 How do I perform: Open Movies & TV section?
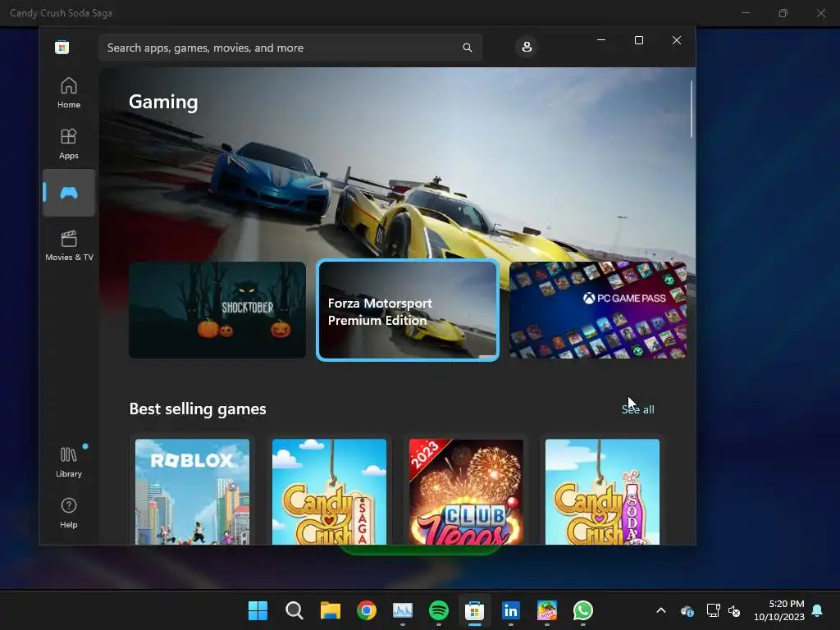[x=69, y=245]
